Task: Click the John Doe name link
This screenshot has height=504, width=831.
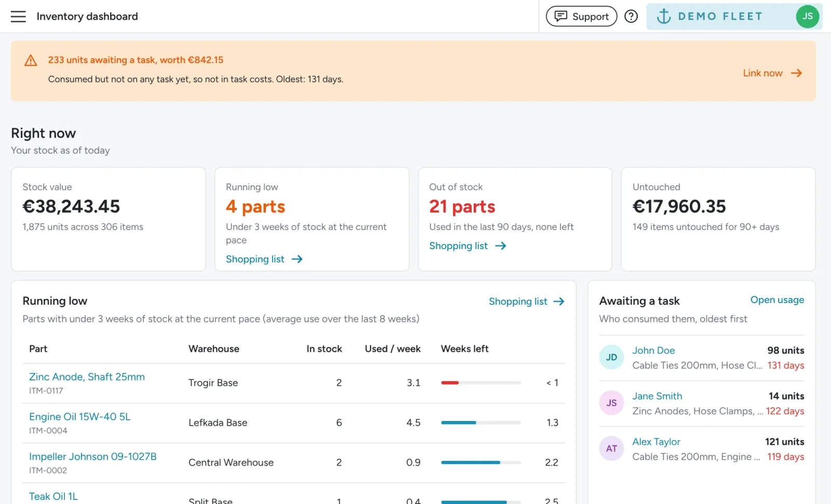Action: (653, 350)
